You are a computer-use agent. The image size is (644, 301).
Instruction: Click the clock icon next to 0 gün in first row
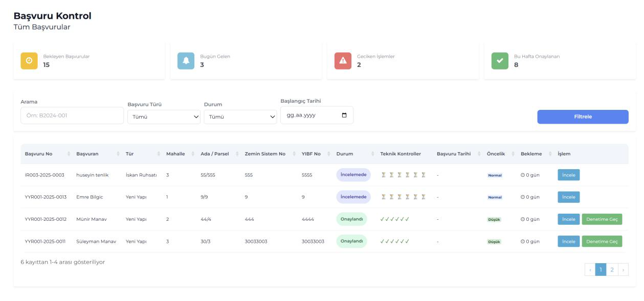coord(522,175)
